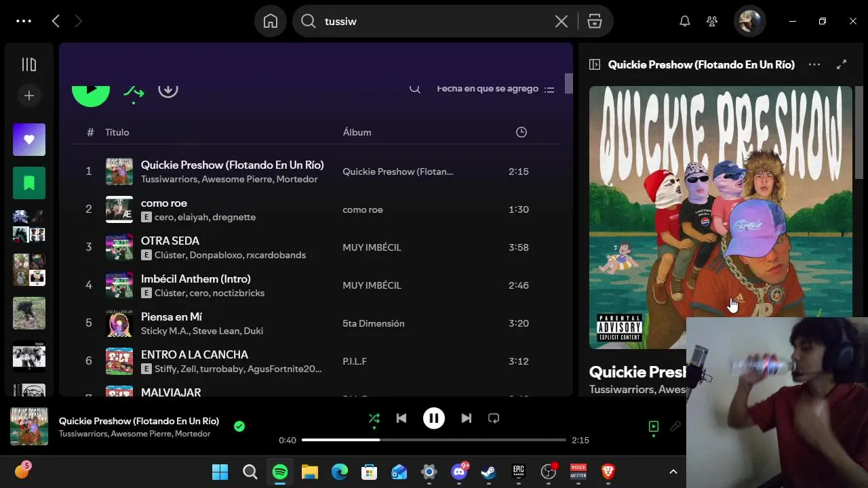Image resolution: width=868 pixels, height=488 pixels.
Task: Pause the current song
Action: (434, 418)
